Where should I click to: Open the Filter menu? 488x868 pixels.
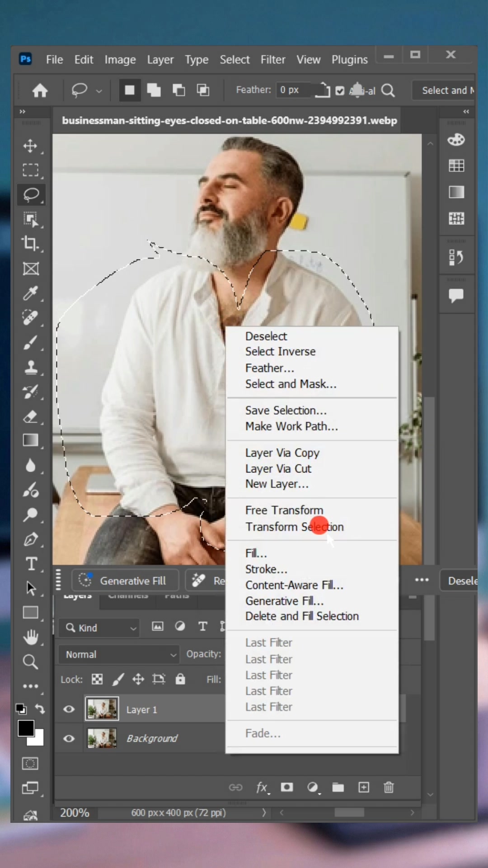click(x=273, y=60)
